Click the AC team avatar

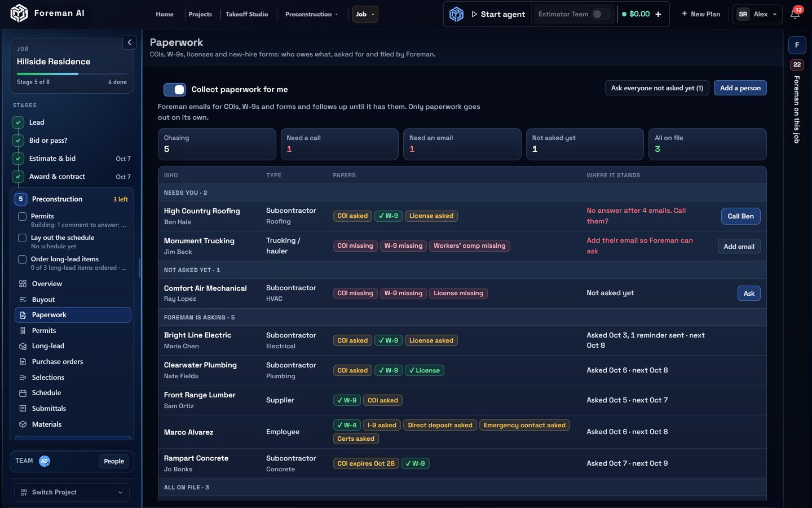pyautogui.click(x=45, y=461)
